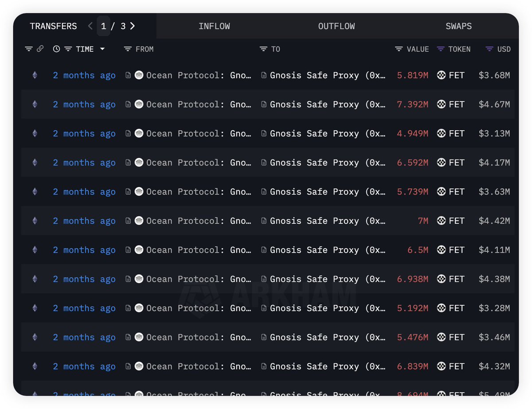Open the TIME column filter

tap(68, 49)
